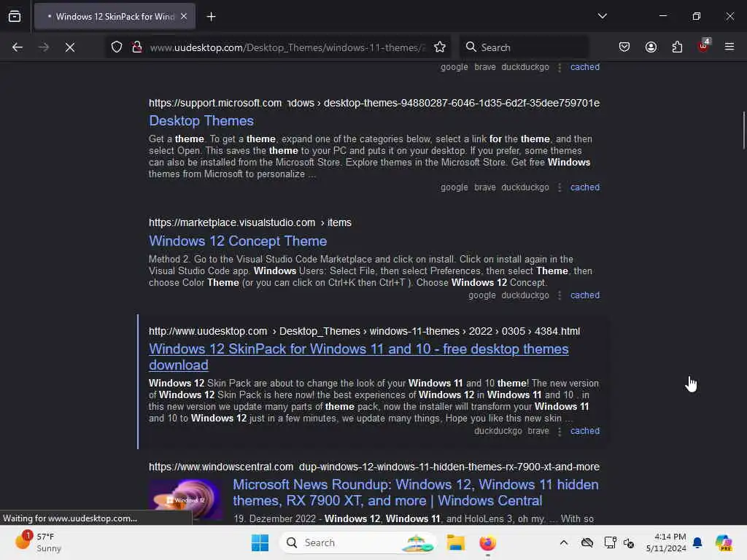Show hidden system tray icons chevron

point(564,542)
